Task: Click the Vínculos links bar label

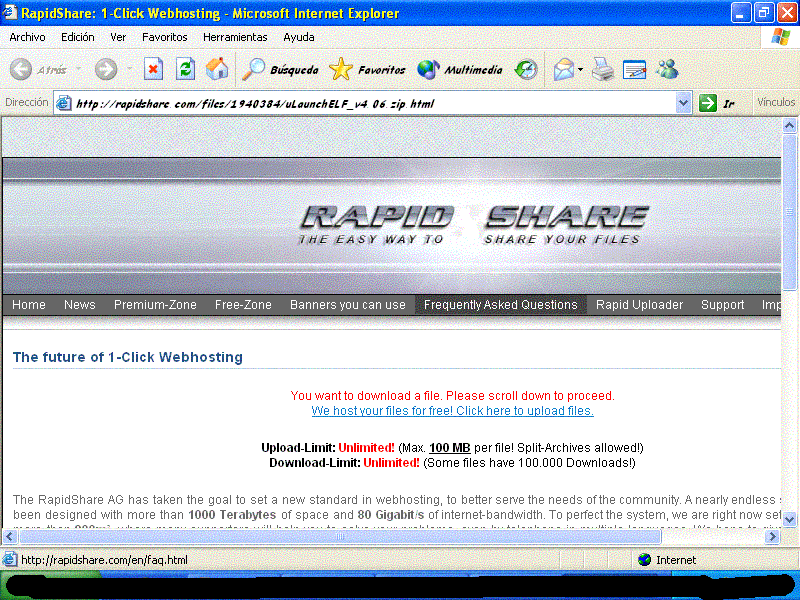Action: click(776, 102)
